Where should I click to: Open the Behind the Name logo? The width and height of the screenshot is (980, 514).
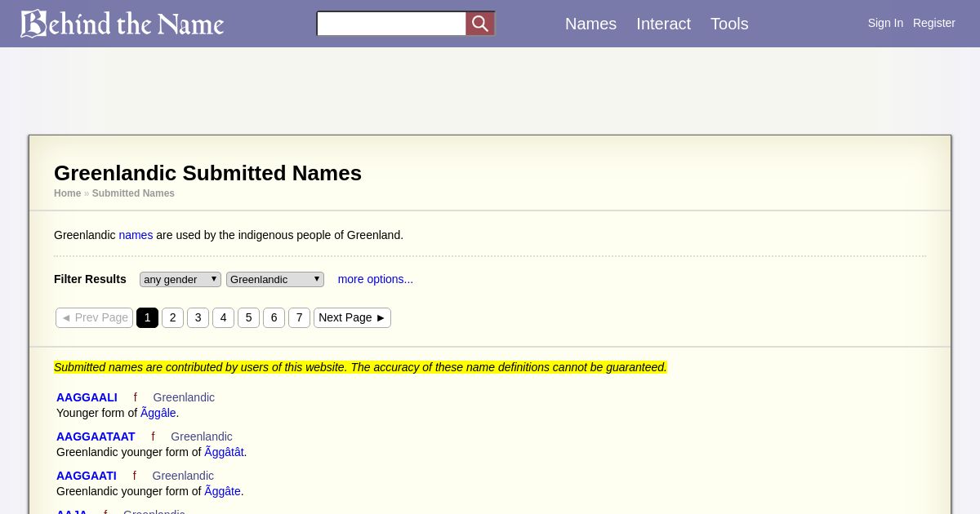122,24
